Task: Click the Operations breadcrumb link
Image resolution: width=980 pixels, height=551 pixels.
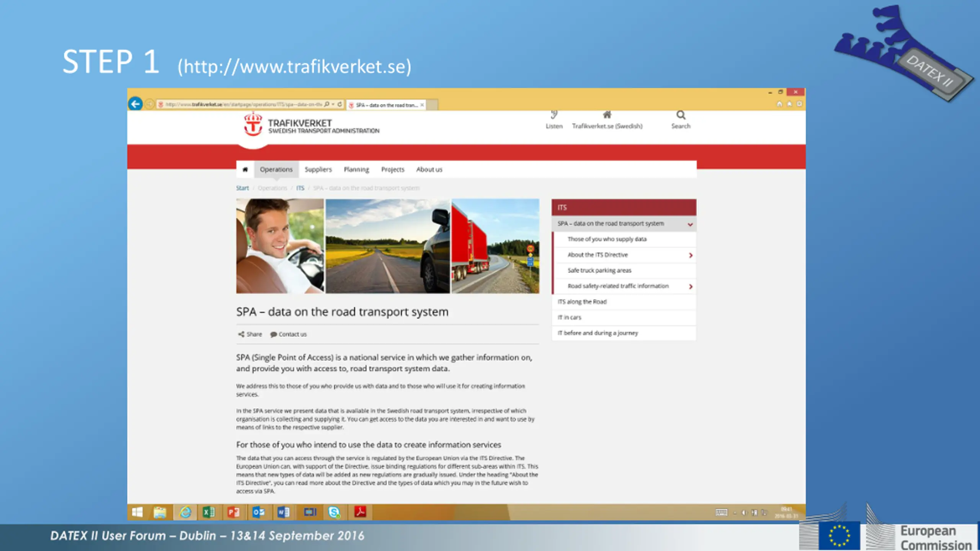Action: [x=272, y=188]
